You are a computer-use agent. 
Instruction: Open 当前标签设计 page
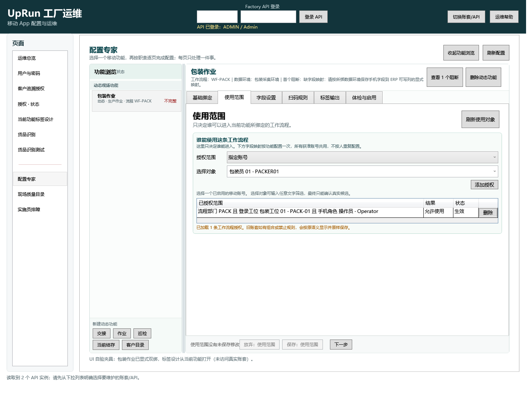(40, 119)
